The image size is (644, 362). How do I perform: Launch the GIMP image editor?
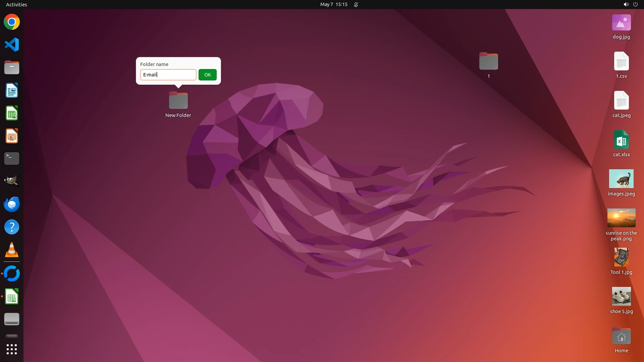click(12, 181)
